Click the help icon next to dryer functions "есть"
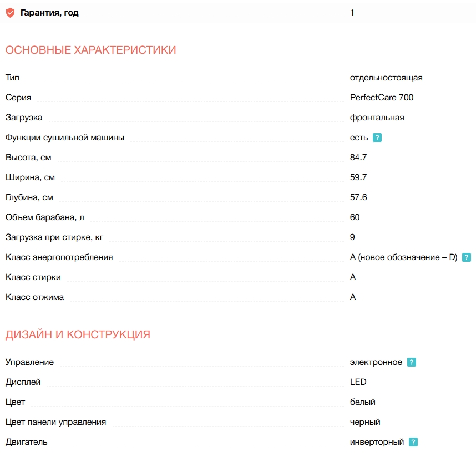The height and width of the screenshot is (462, 476). 377,138
